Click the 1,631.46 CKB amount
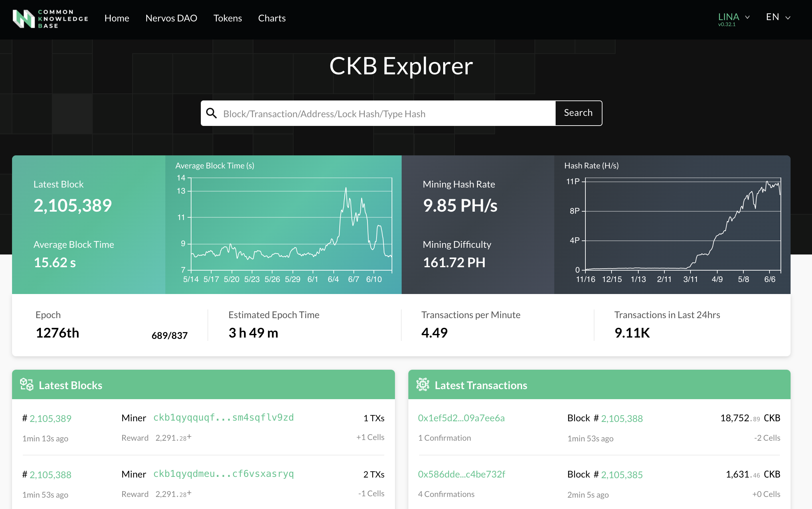 coord(753,474)
